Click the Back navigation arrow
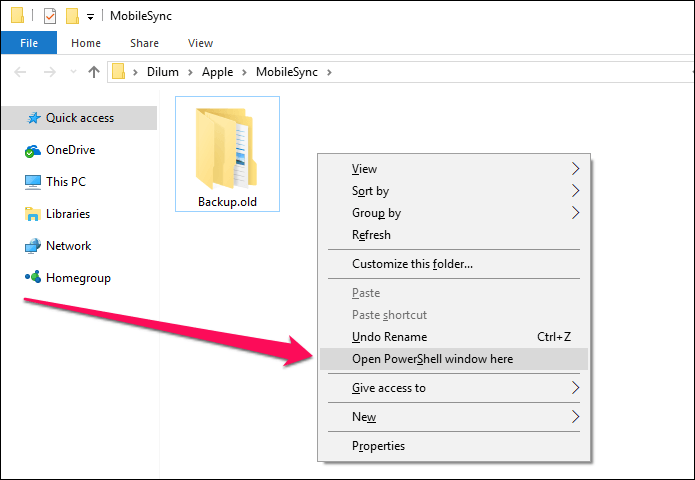Image resolution: width=695 pixels, height=480 pixels. click(20, 72)
